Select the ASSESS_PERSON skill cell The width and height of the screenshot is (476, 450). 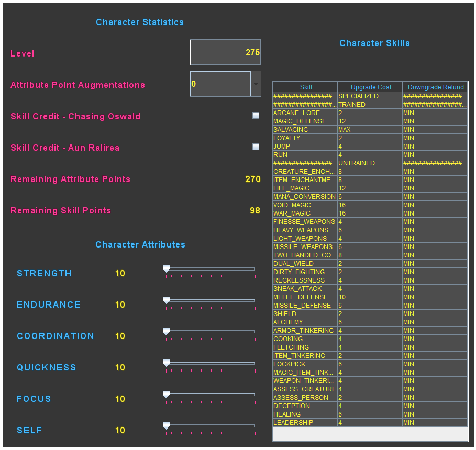[x=305, y=398]
